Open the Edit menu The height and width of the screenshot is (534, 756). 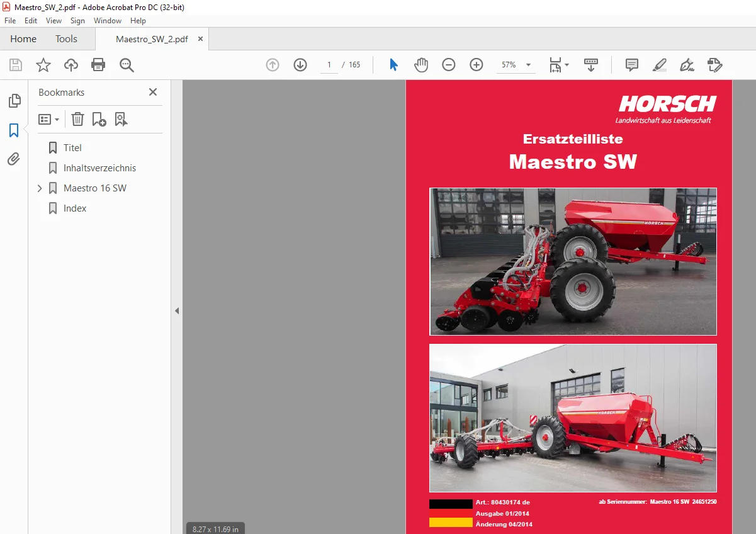pyautogui.click(x=31, y=21)
